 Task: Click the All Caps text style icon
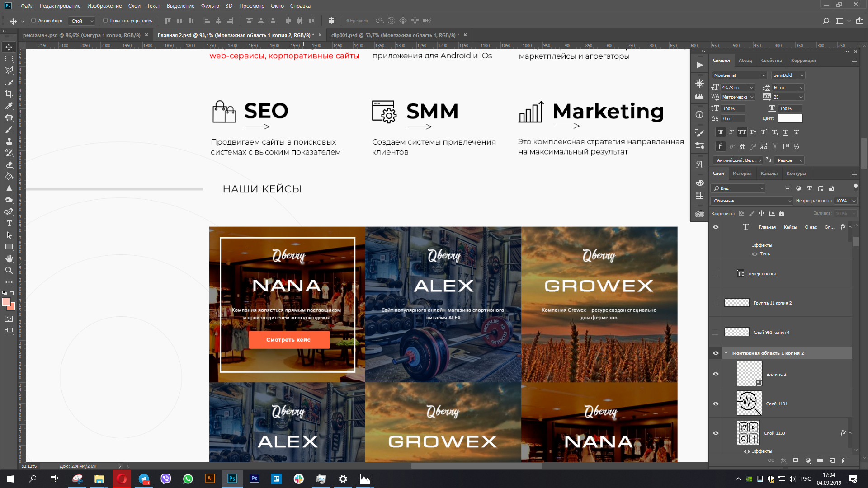coord(742,132)
